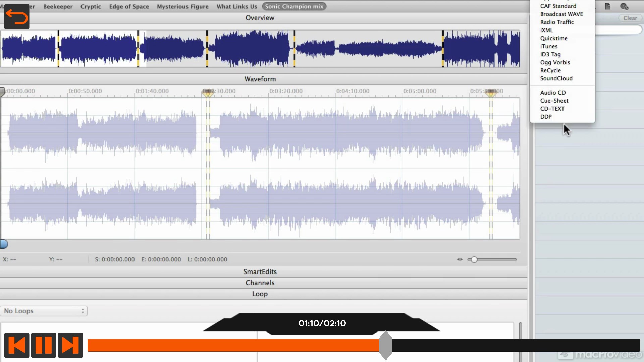Image resolution: width=644 pixels, height=362 pixels.
Task: Switch to the Edge of Space tab
Action: pos(129,6)
